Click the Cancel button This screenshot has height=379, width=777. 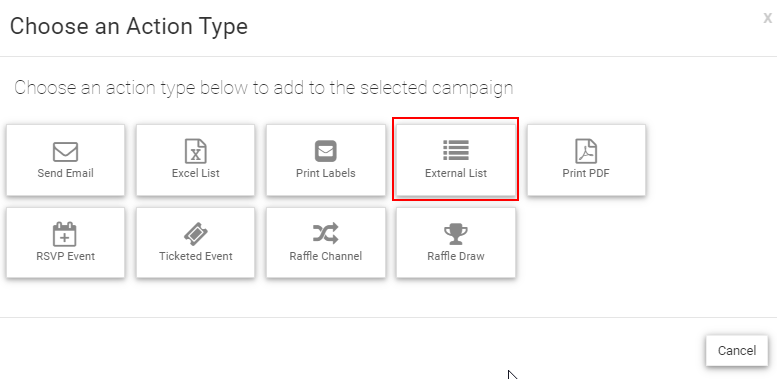click(x=737, y=351)
